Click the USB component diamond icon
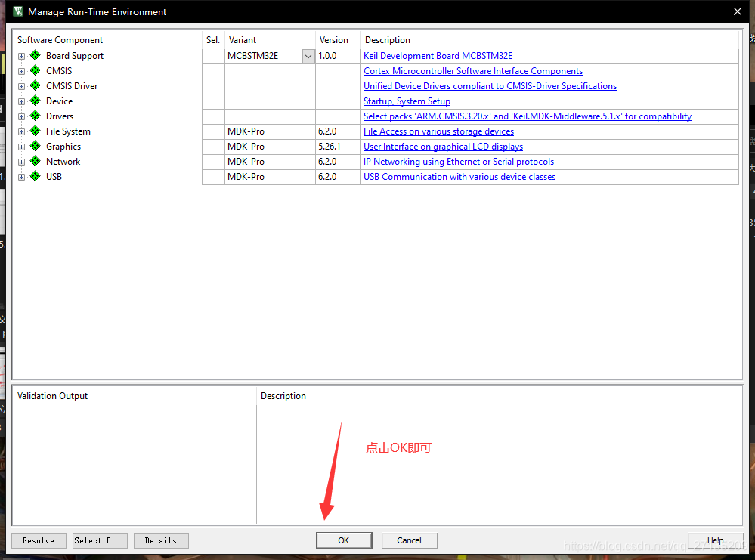The image size is (755, 560). pos(36,177)
